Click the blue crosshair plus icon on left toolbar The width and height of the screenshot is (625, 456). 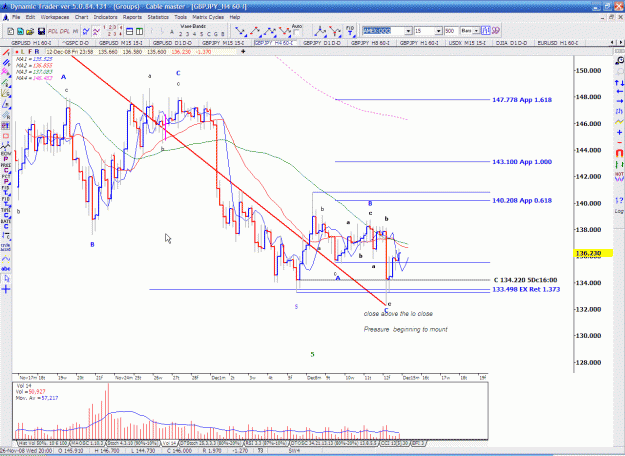point(6,289)
